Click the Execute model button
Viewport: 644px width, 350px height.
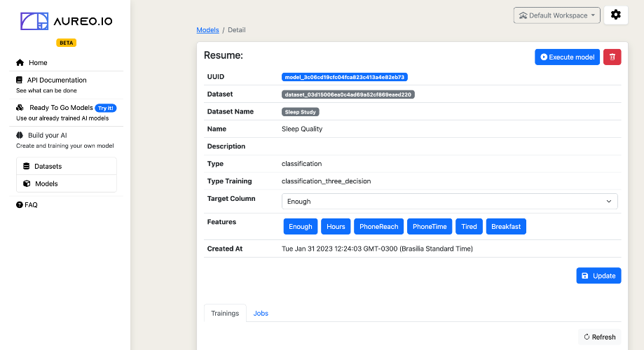pyautogui.click(x=567, y=57)
